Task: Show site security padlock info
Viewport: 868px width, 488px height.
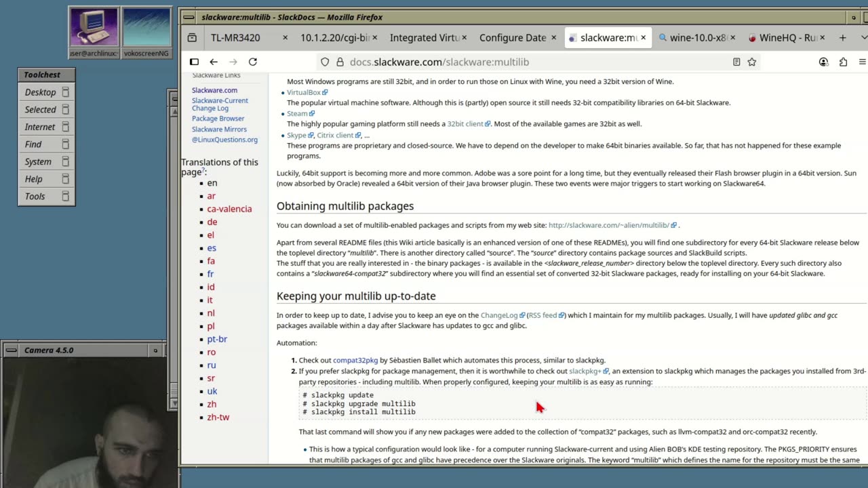Action: pos(340,62)
